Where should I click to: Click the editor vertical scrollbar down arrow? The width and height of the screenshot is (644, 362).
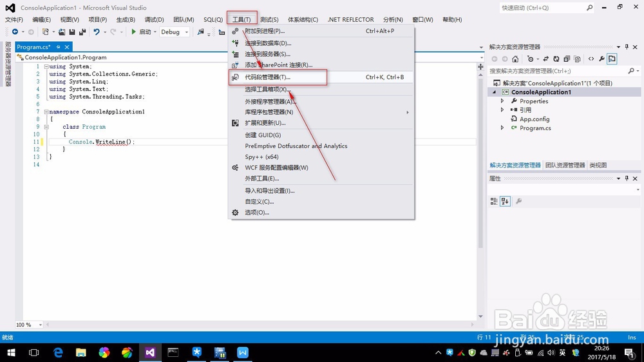480,316
